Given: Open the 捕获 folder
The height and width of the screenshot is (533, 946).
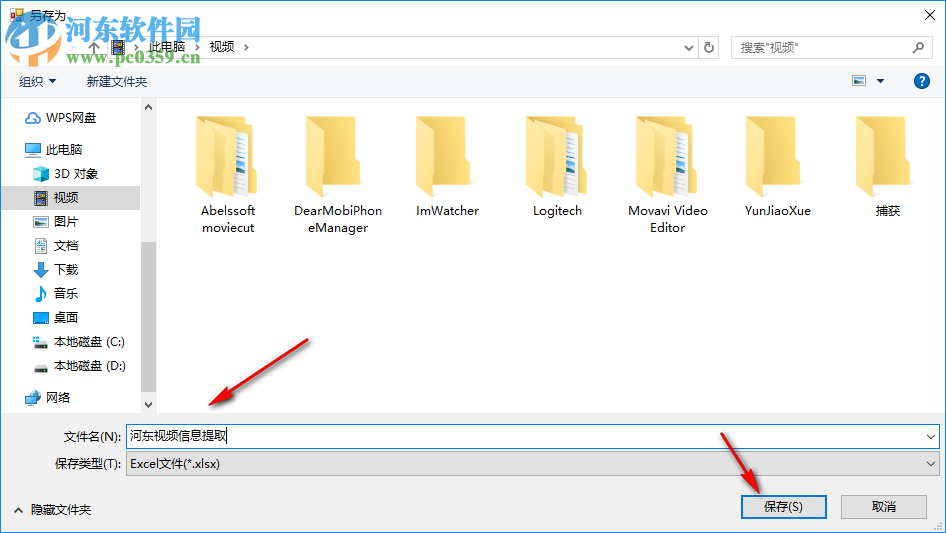Looking at the screenshot, I should pos(887,167).
